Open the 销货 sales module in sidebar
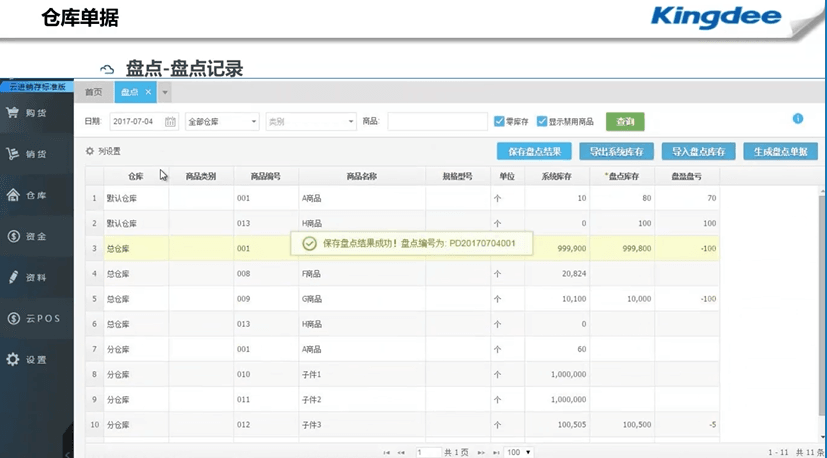The width and height of the screenshot is (827, 458). click(x=36, y=154)
